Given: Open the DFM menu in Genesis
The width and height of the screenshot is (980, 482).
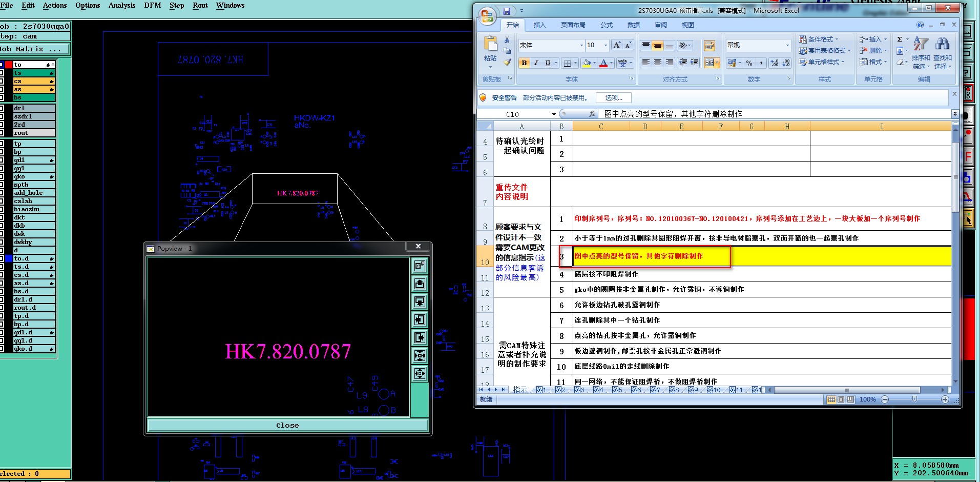Looking at the screenshot, I should (152, 5).
